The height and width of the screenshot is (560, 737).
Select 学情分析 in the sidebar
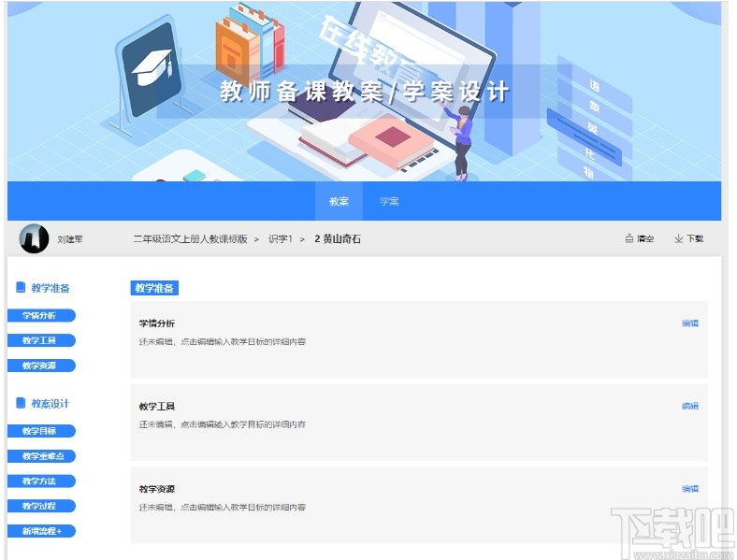coord(41,315)
